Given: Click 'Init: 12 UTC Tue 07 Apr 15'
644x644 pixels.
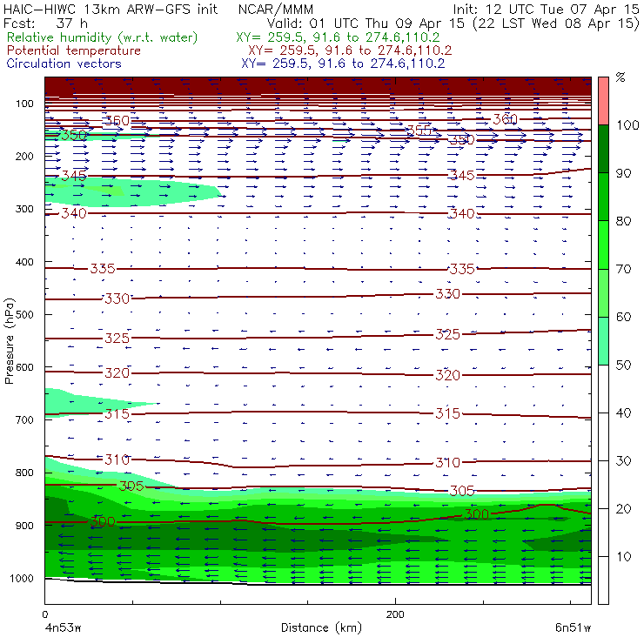Looking at the screenshot, I should tap(546, 9).
